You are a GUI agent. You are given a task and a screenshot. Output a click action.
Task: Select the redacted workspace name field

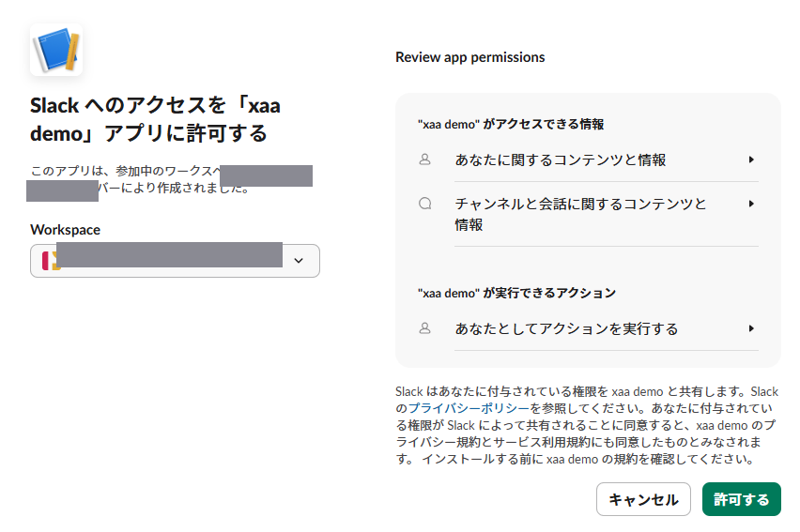175,261
